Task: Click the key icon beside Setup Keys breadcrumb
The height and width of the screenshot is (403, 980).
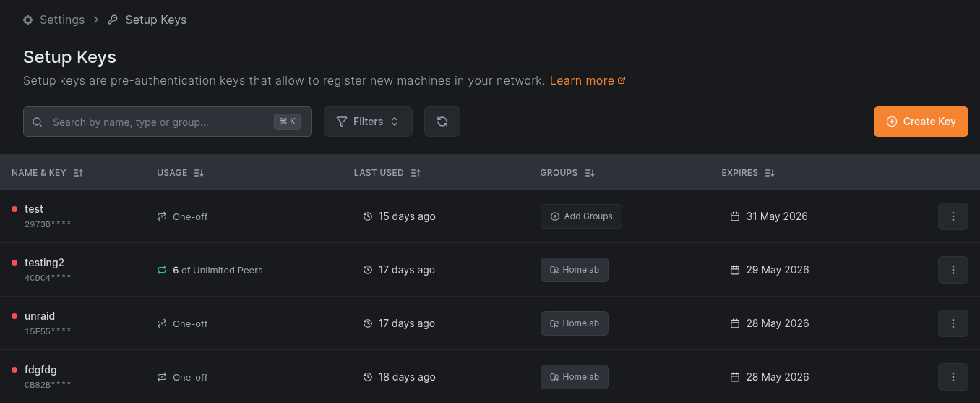Action: tap(113, 20)
